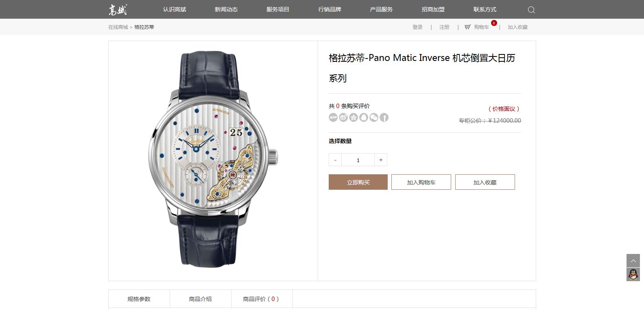Viewport: 644px width, 310px height.
Task: Open the search magnifier icon in header
Action: coord(531,10)
